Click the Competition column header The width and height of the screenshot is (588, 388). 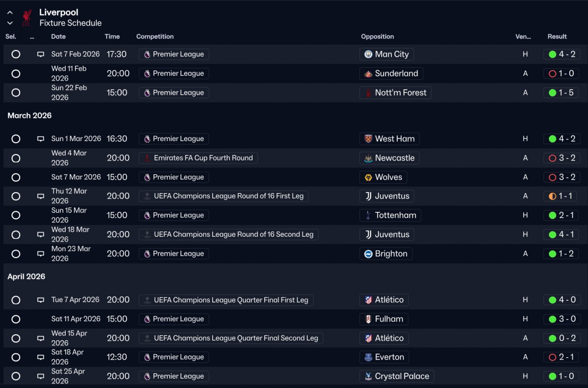(x=155, y=37)
